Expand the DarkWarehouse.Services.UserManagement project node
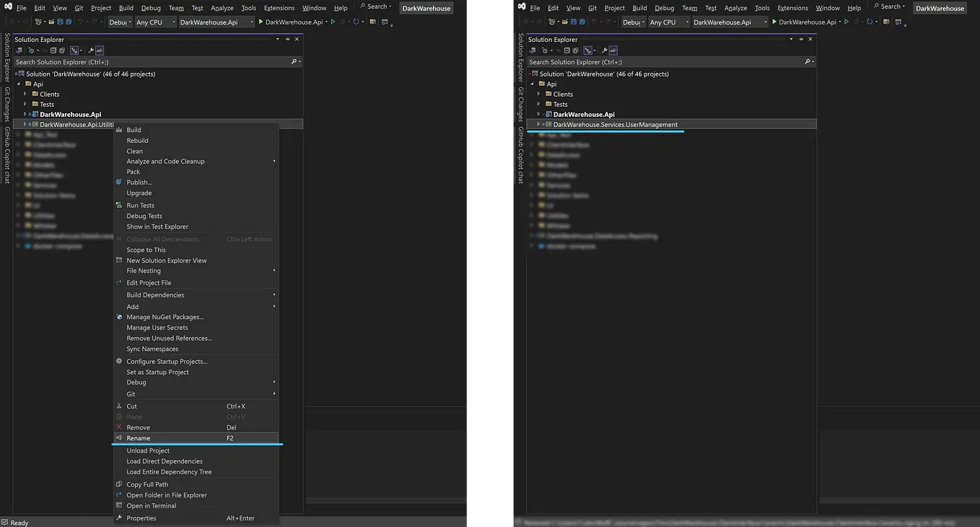This screenshot has width=980, height=527. (538, 124)
